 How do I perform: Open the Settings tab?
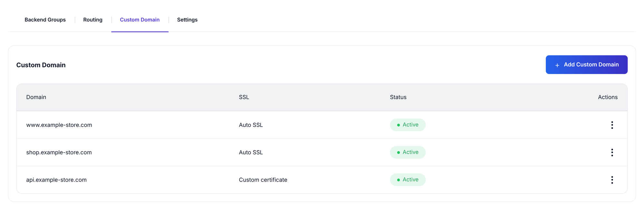(187, 20)
